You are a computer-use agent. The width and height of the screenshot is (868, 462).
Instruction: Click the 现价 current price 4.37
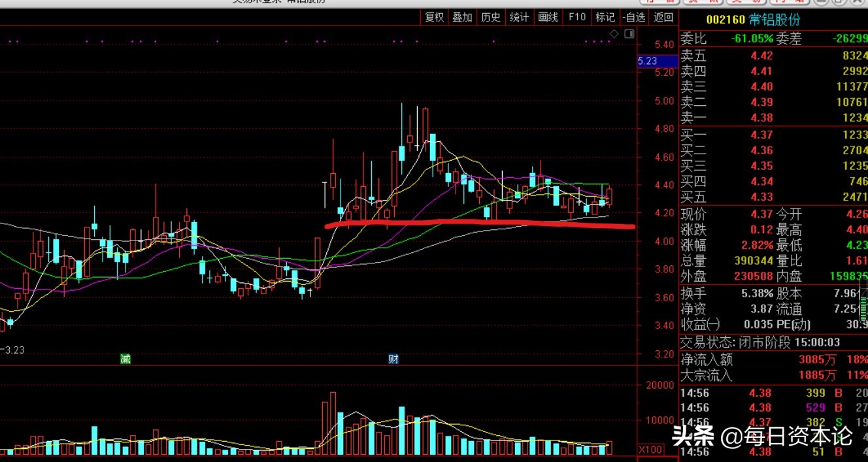coord(761,214)
